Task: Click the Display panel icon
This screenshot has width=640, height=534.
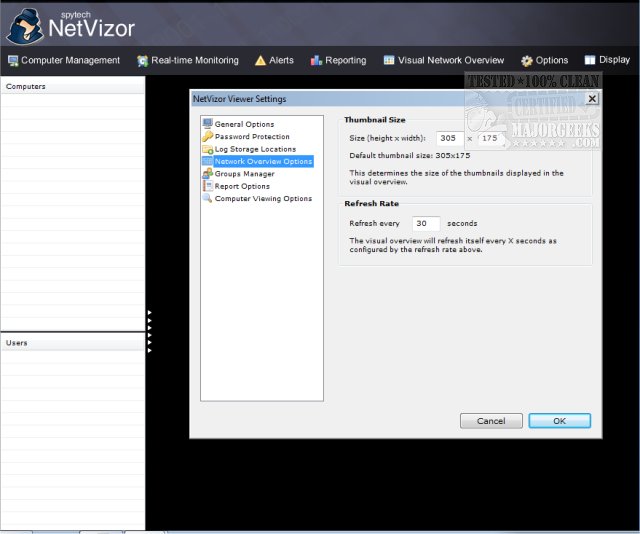Action: point(590,60)
